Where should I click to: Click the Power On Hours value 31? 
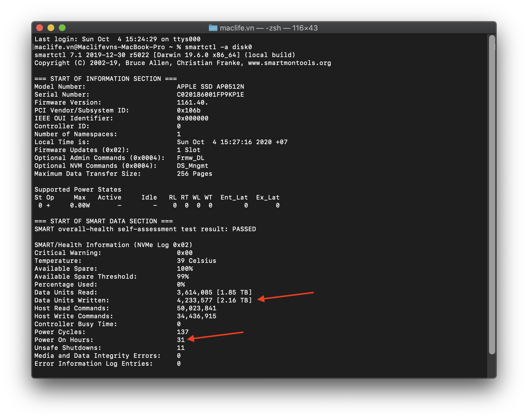pos(181,340)
